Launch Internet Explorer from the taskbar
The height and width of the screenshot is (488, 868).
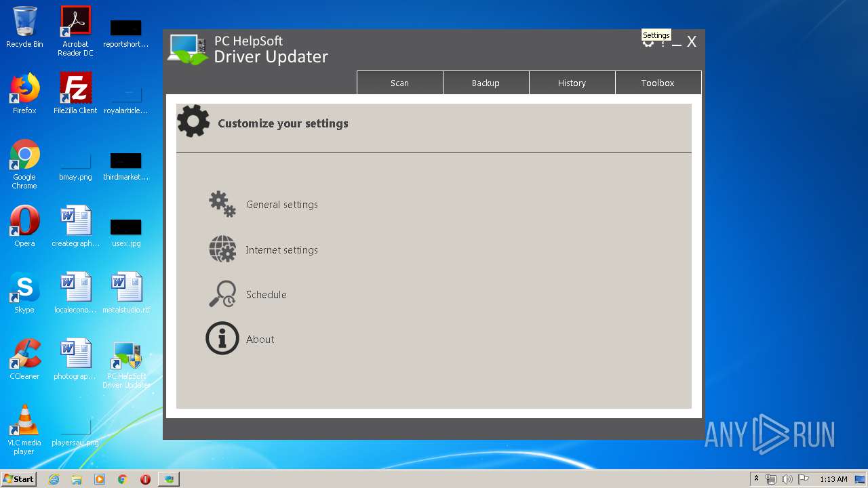pyautogui.click(x=54, y=479)
